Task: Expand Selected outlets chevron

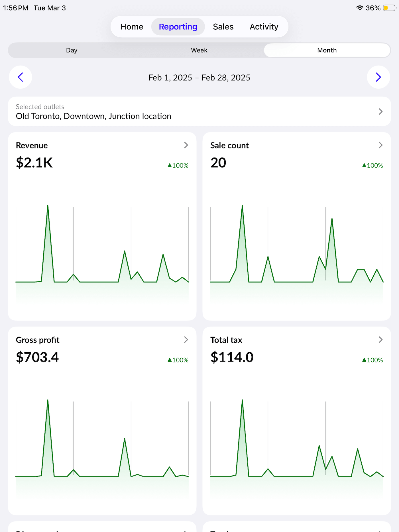Action: coord(380,112)
